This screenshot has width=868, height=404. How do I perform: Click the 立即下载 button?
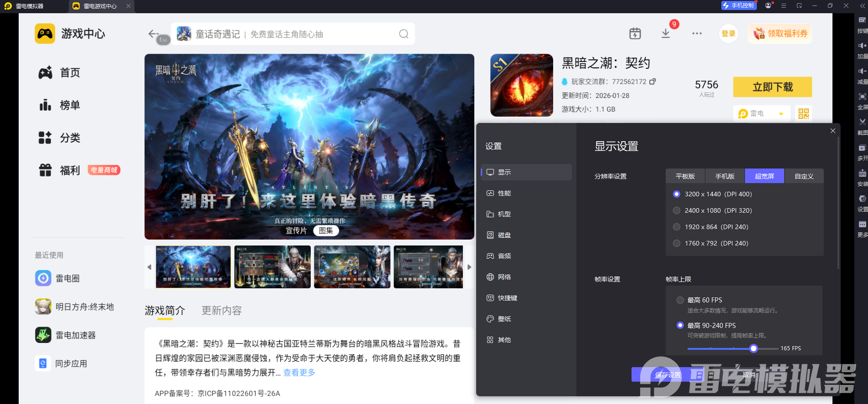[772, 87]
